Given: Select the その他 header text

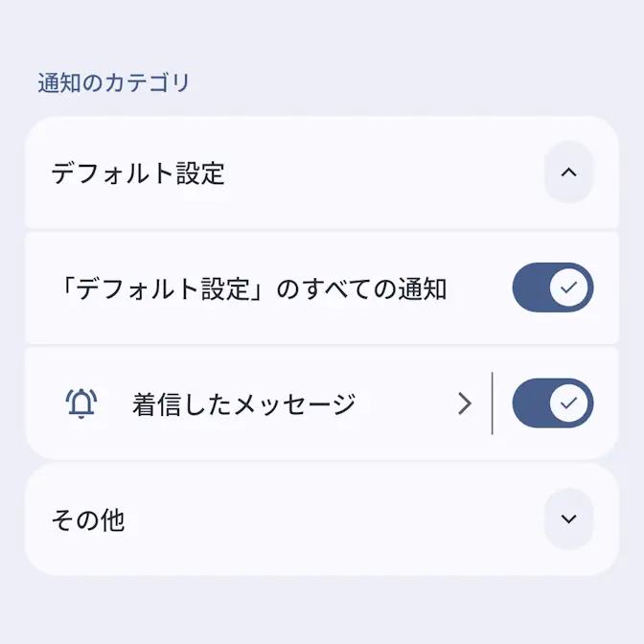Looking at the screenshot, I should pos(88,520).
